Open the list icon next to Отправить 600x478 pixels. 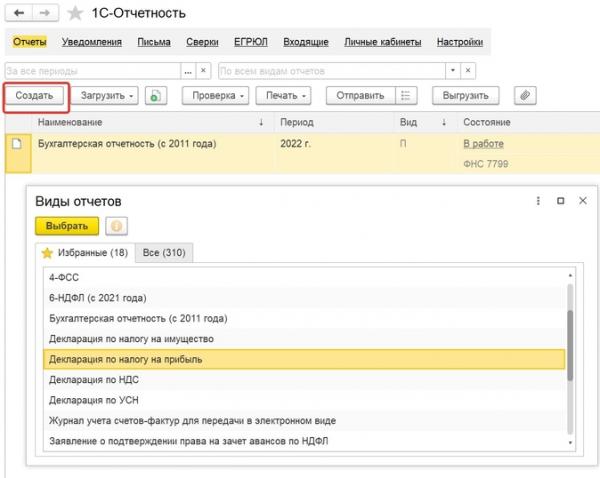(x=406, y=96)
